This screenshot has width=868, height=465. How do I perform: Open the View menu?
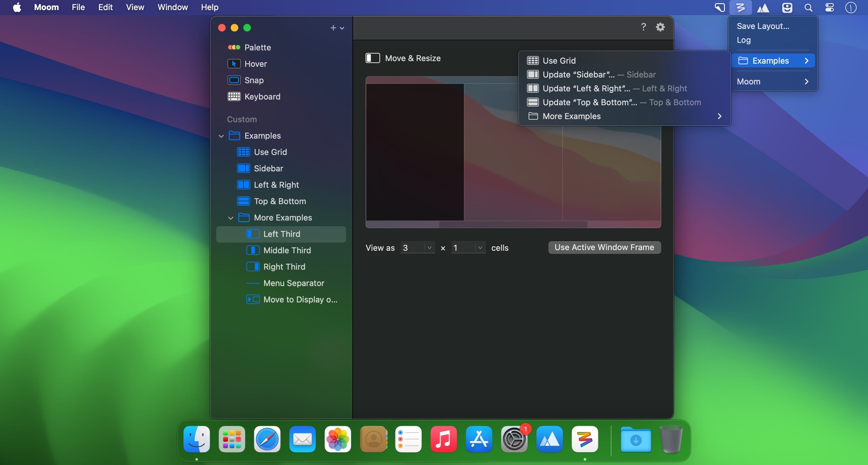[x=135, y=8]
